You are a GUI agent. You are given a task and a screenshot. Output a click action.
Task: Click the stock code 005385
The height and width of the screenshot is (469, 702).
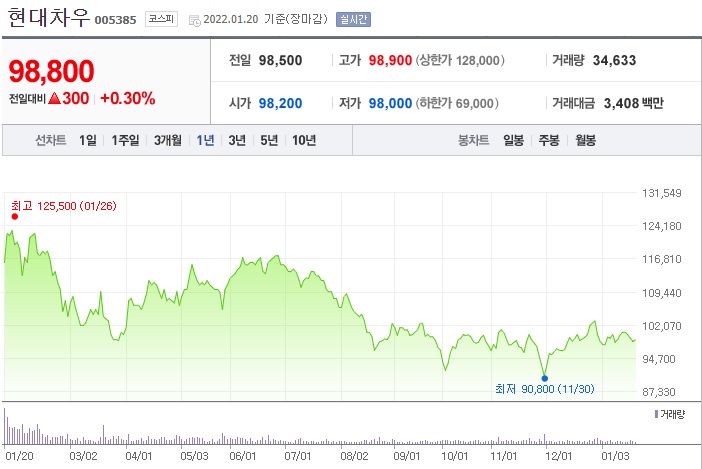[x=116, y=20]
